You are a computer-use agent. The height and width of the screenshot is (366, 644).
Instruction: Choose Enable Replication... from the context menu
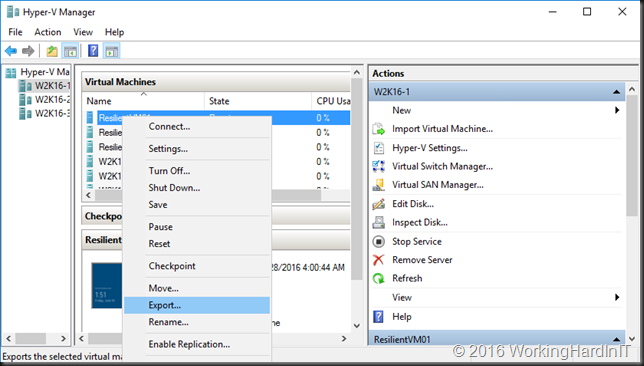point(197,344)
